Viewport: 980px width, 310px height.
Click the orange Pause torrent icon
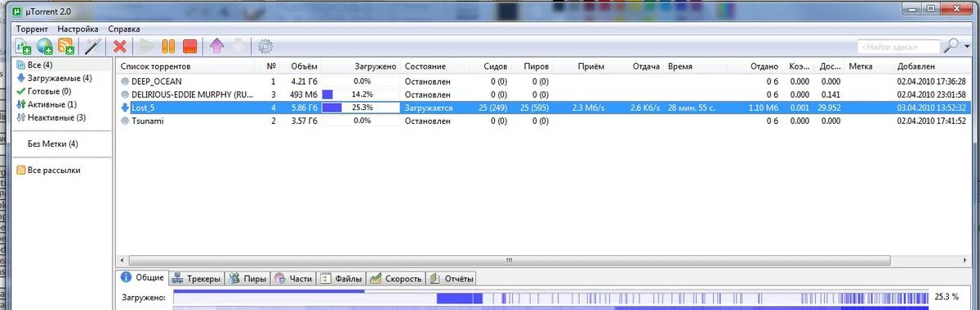[x=168, y=47]
